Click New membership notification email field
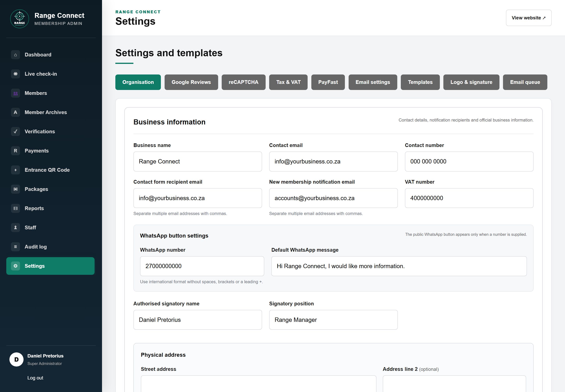565x392 pixels. [333, 198]
